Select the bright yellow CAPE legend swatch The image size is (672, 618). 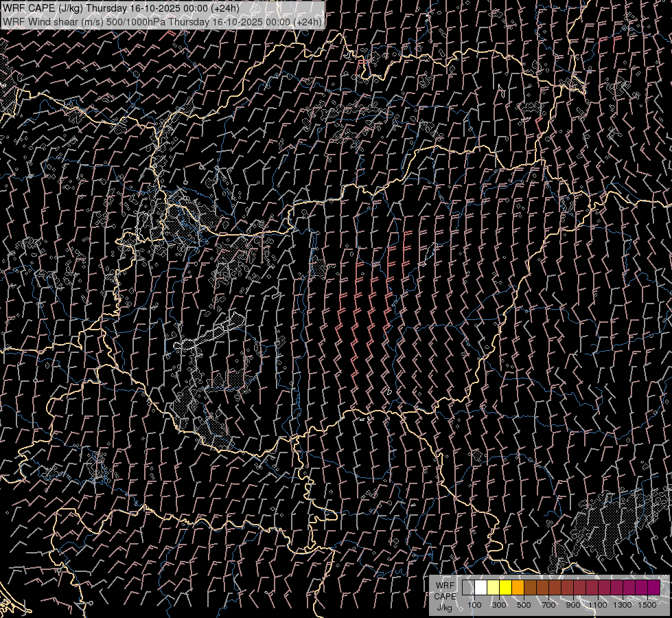(505, 588)
